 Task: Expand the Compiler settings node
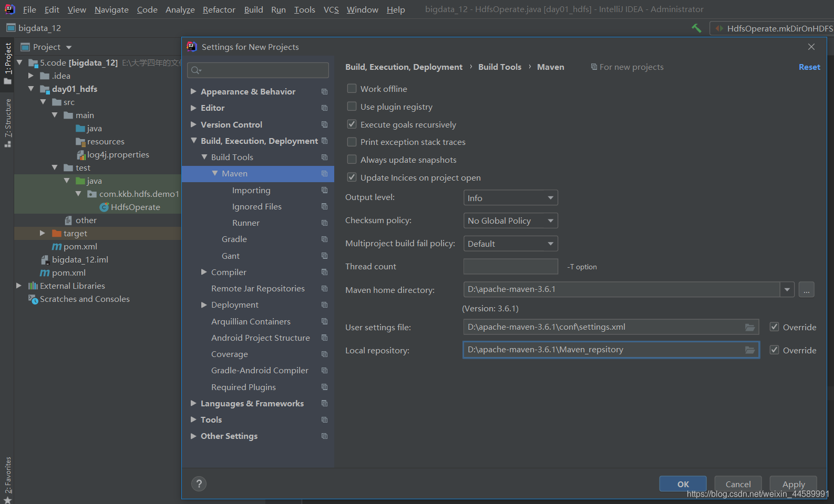[x=204, y=272]
